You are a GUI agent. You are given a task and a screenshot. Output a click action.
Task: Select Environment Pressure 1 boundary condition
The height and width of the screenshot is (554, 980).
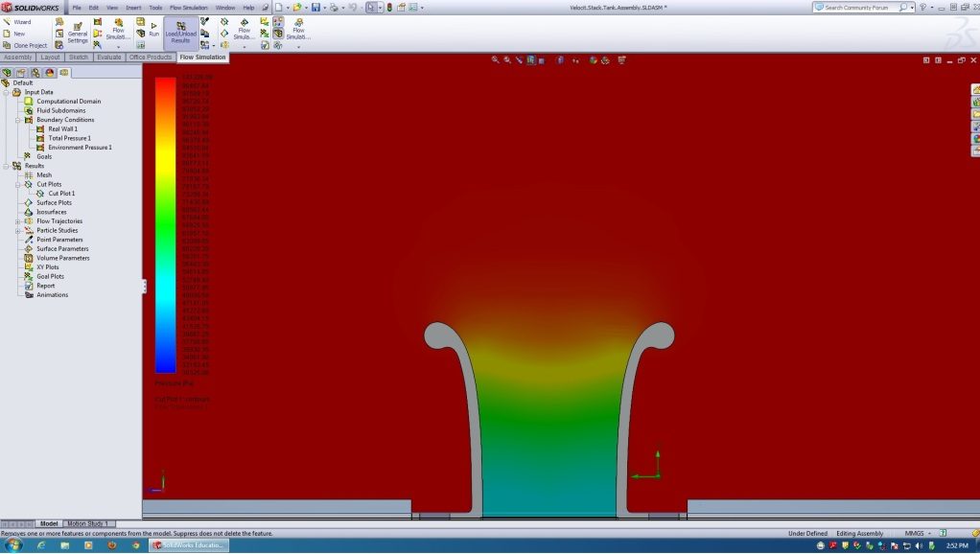(x=75, y=148)
